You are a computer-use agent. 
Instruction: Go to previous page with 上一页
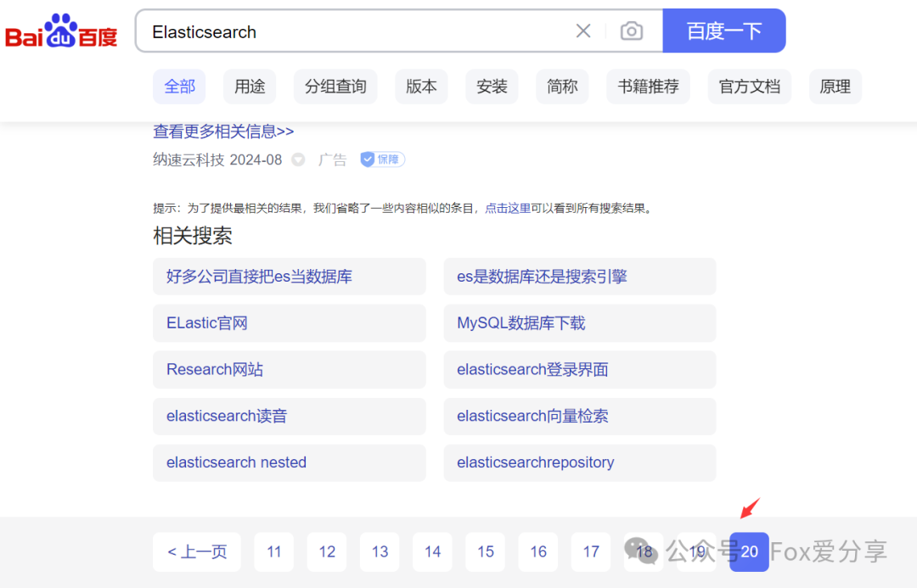click(x=197, y=552)
